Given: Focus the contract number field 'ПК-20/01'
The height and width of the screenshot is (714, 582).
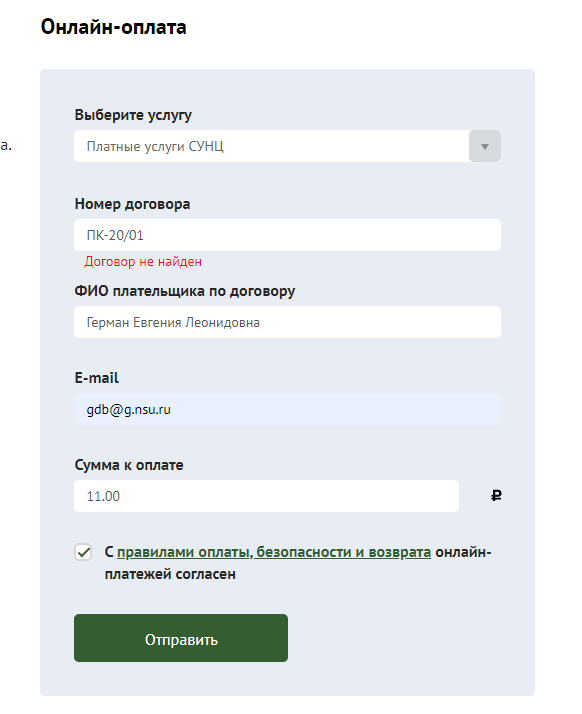Looking at the screenshot, I should click(x=287, y=235).
